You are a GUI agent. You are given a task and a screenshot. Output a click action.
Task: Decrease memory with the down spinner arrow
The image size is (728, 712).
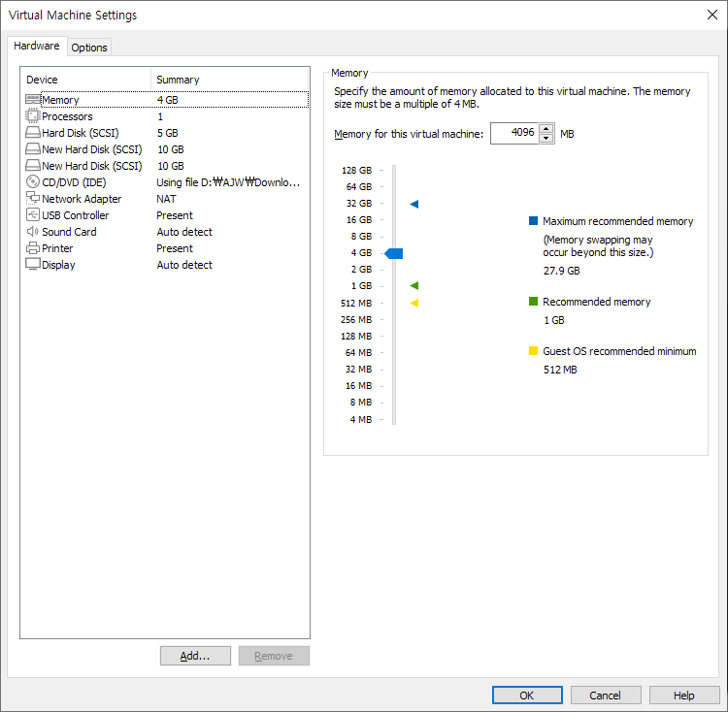coord(546,139)
